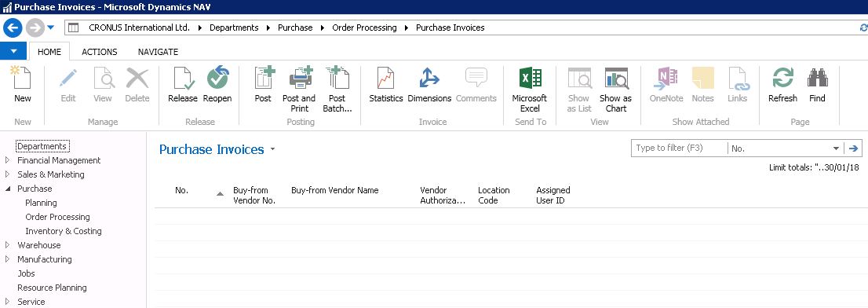Select Jobs in the navigation pane
This screenshot has height=308, width=868.
(x=26, y=273)
